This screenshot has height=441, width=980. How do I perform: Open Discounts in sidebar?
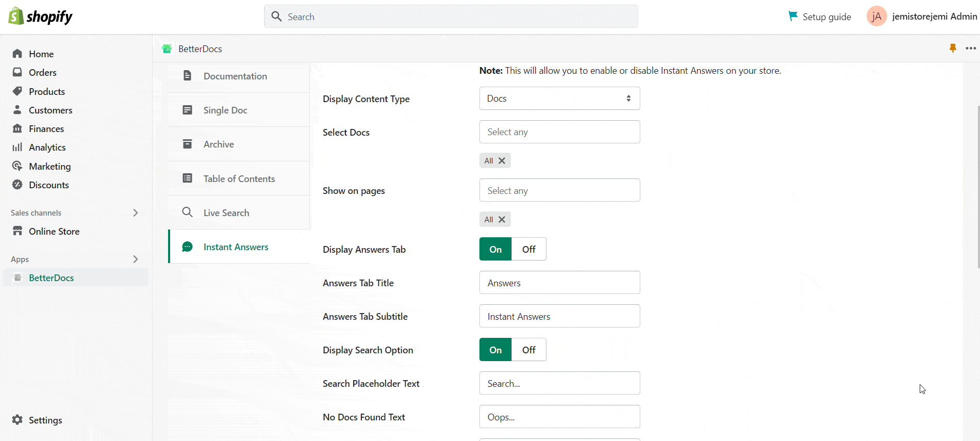tap(49, 185)
